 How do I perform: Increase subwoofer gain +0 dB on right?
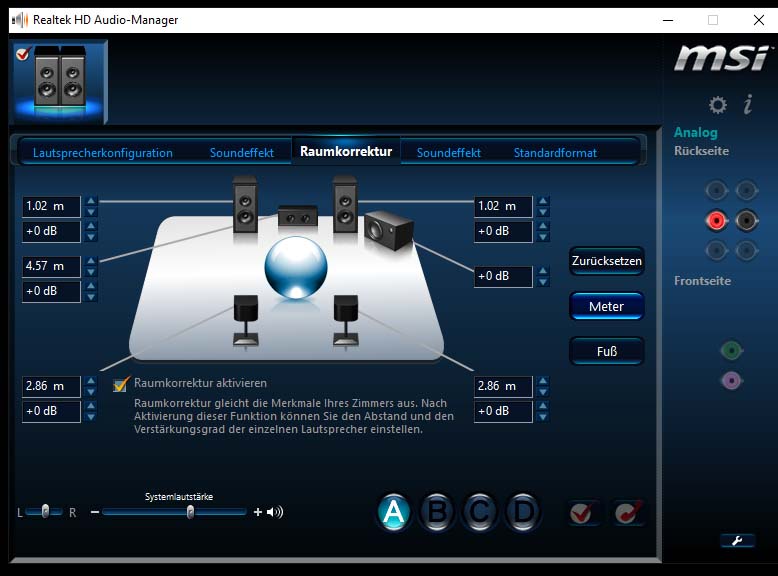click(x=543, y=271)
